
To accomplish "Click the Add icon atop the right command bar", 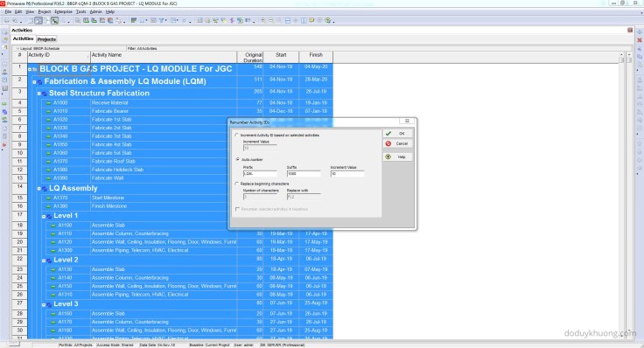I will (640, 31).
